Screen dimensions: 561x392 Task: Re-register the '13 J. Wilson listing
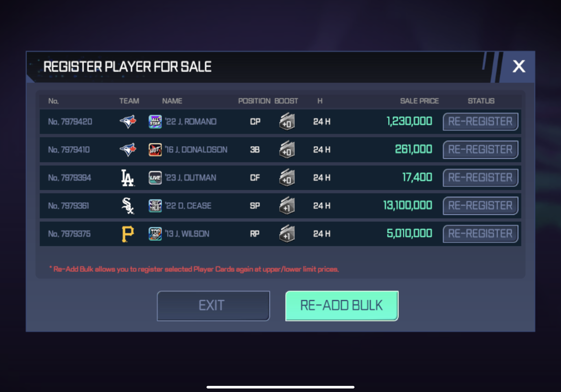480,234
